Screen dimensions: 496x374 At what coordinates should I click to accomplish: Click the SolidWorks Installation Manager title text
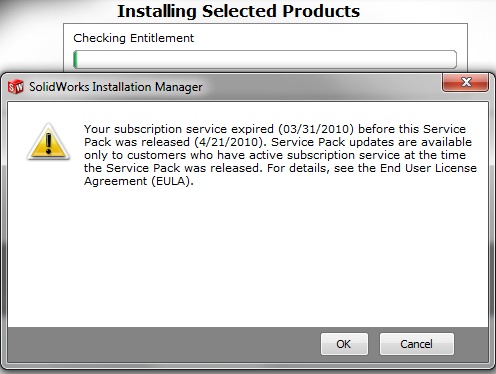pyautogui.click(x=115, y=87)
